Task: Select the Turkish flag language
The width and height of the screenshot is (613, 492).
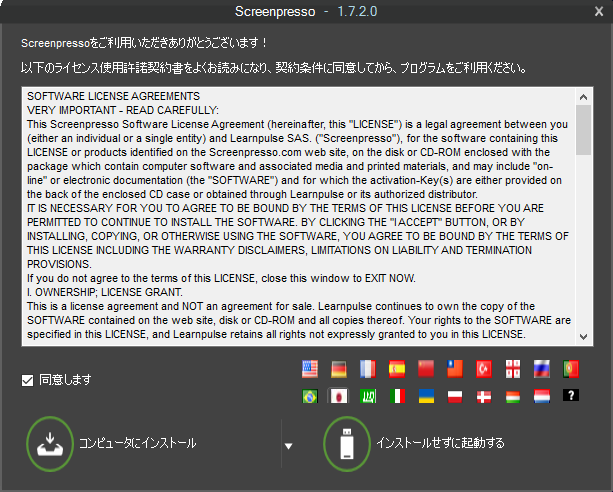Action: [484, 369]
